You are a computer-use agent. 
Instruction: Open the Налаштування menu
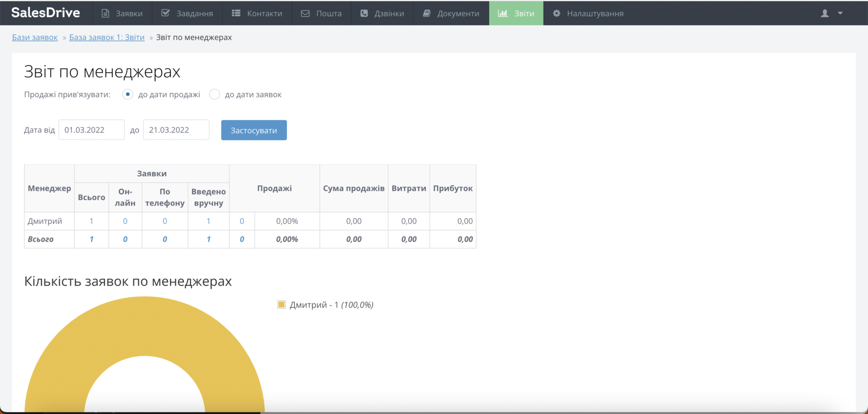click(588, 13)
